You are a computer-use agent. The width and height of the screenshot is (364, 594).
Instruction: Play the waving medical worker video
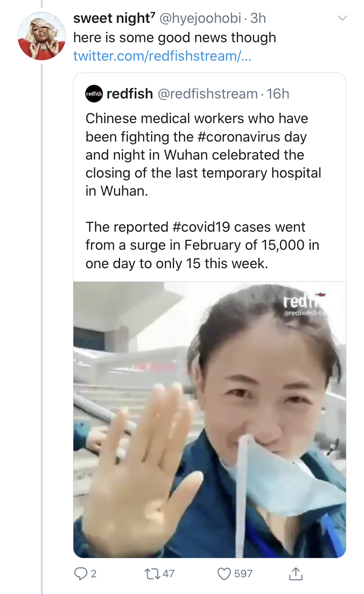pos(210,420)
